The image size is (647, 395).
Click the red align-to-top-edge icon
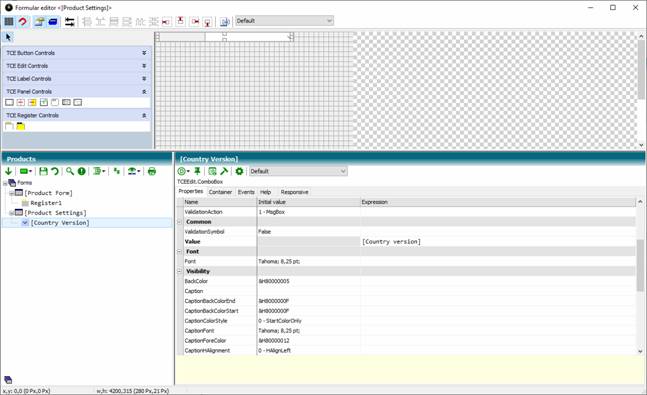point(180,21)
